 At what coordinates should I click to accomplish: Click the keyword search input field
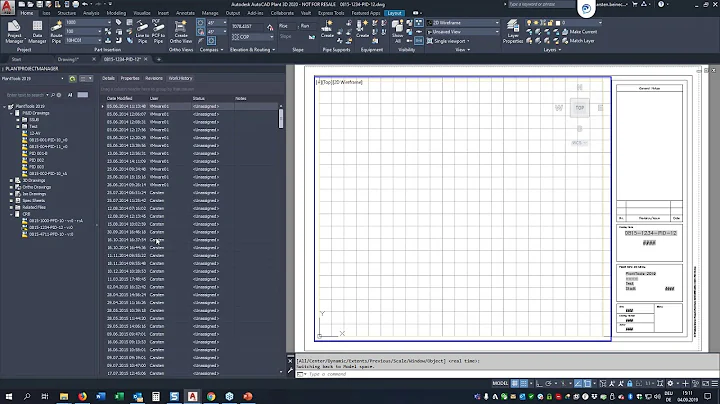(541, 4)
